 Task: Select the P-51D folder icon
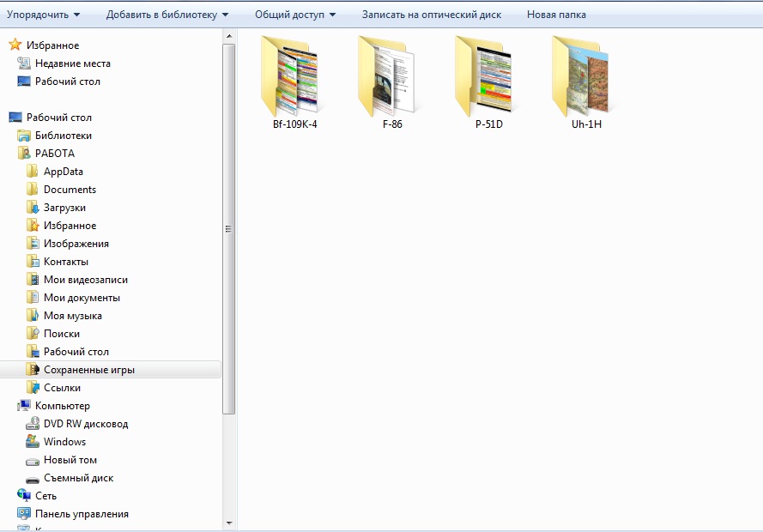[485, 76]
